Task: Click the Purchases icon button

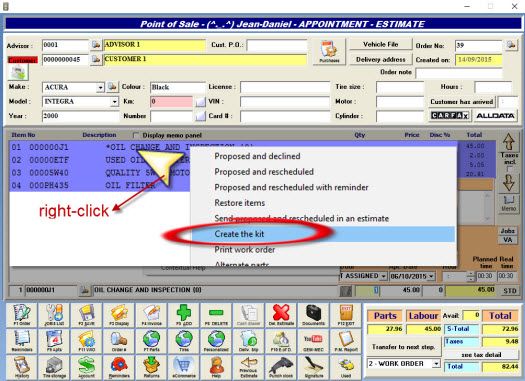Action: pos(329,51)
